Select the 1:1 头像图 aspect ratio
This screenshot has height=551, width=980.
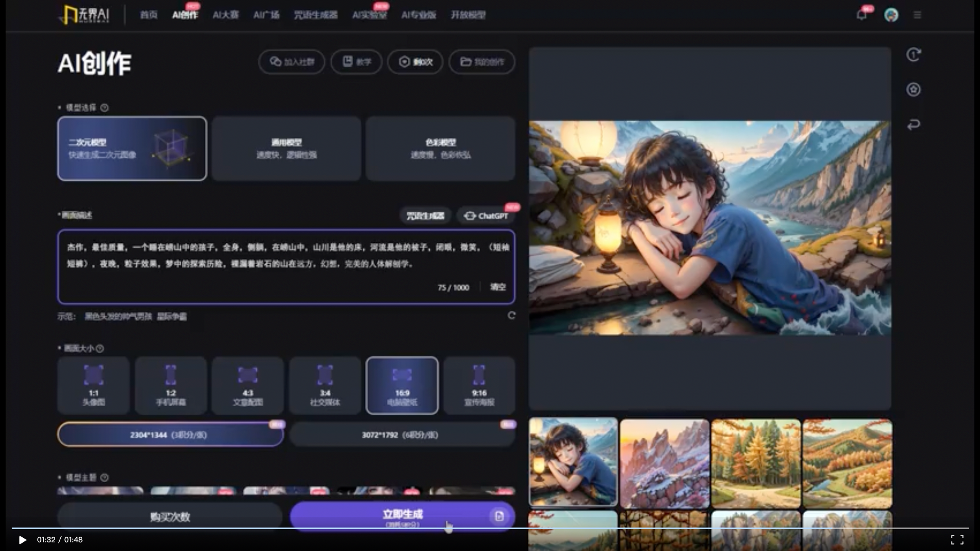pos(93,385)
